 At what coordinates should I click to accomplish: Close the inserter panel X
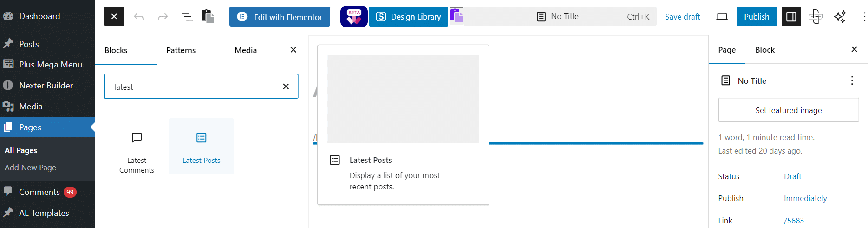click(294, 50)
